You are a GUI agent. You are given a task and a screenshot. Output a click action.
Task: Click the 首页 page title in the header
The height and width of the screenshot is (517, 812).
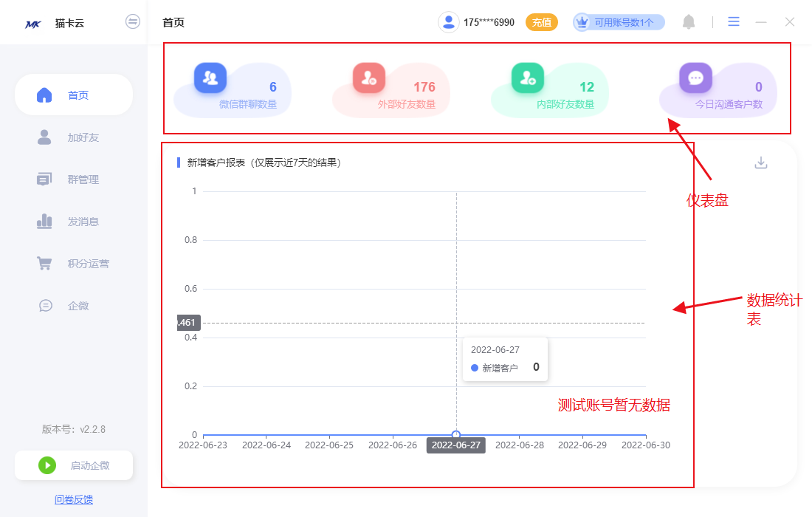tap(173, 22)
